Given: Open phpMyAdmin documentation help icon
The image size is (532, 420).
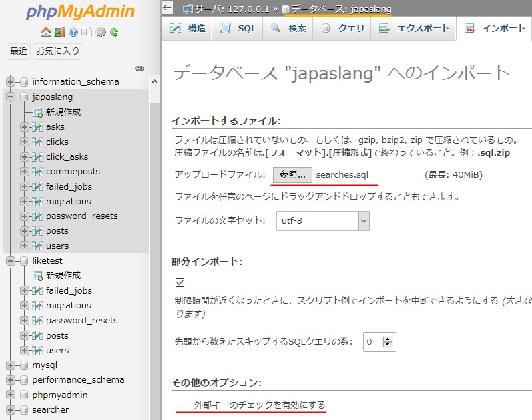Looking at the screenshot, I should (73, 32).
